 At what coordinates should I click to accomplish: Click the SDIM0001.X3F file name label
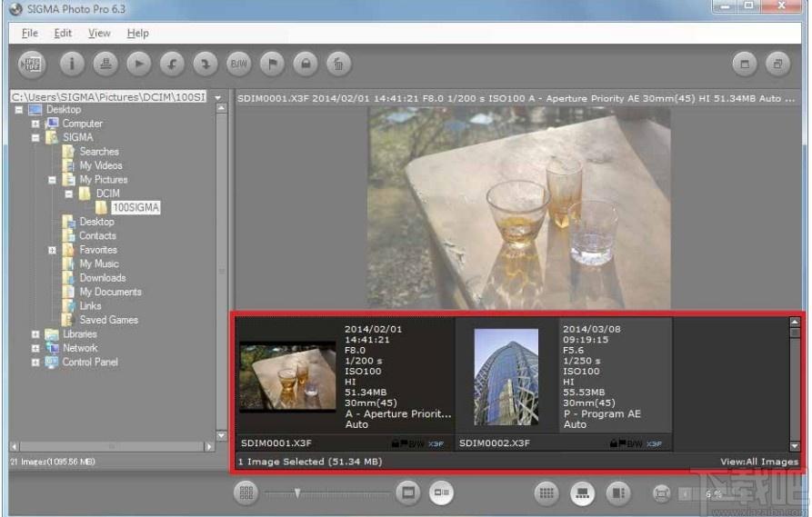[x=276, y=443]
